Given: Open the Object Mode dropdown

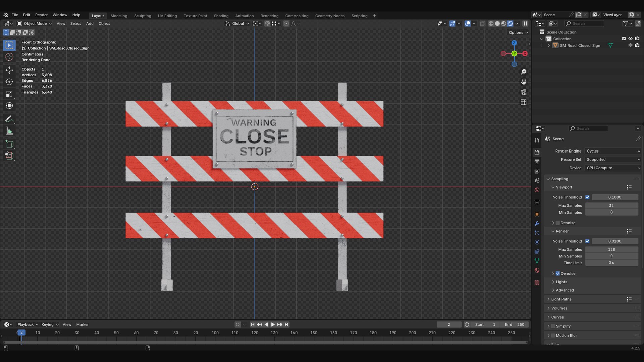Looking at the screenshot, I should 34,24.
